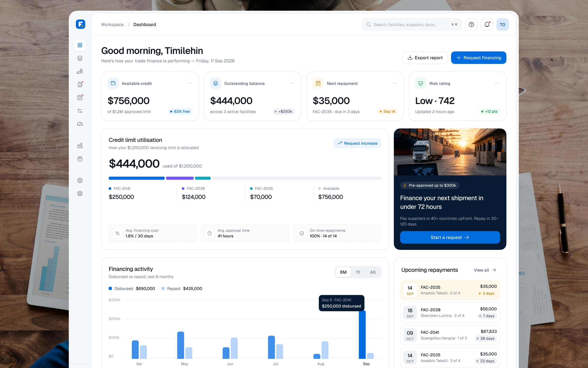Open the notifications bell

click(487, 25)
